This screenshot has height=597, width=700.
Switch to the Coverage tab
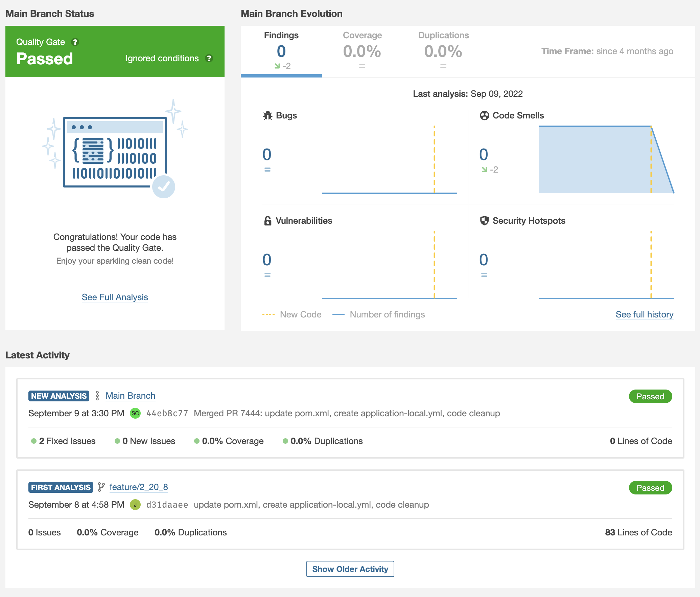362,51
